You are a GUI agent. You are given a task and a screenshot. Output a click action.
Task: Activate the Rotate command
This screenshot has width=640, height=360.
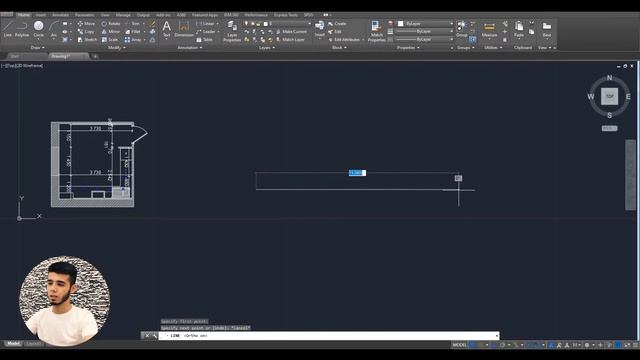(111, 24)
